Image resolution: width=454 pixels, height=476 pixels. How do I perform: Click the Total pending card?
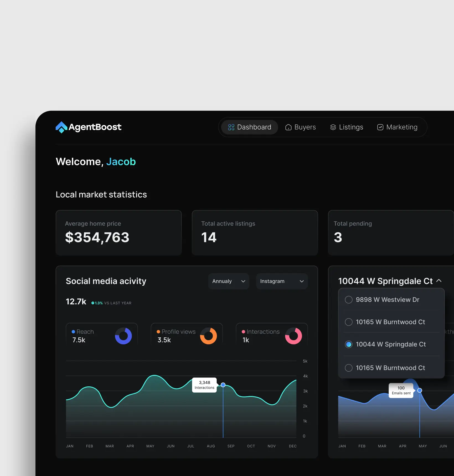point(391,233)
